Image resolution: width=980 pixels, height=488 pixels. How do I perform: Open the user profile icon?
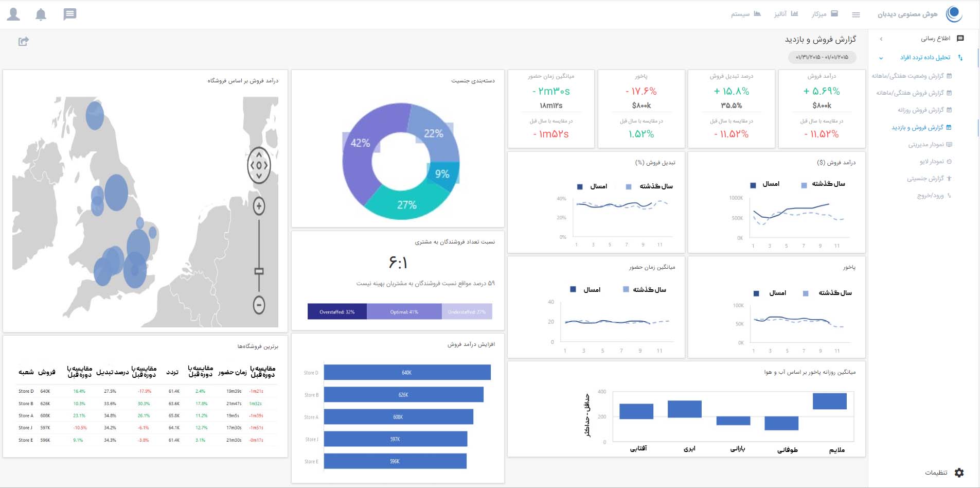pyautogui.click(x=13, y=14)
